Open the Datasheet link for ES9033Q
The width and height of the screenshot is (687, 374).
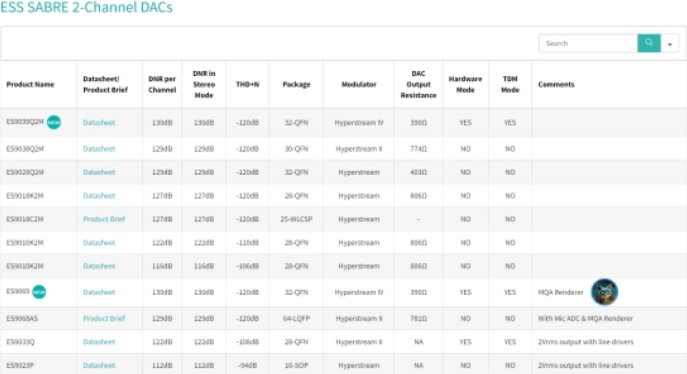tap(99, 342)
